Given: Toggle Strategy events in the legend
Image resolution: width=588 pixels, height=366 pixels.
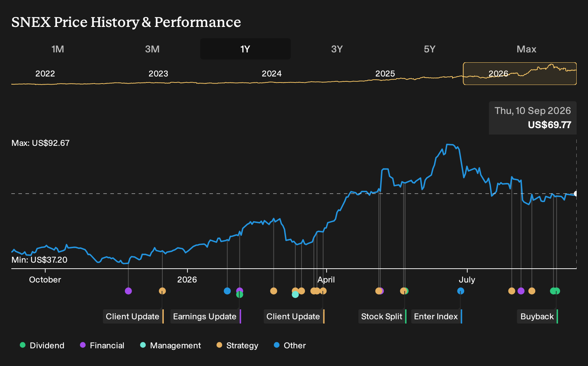Looking at the screenshot, I should click(237, 345).
